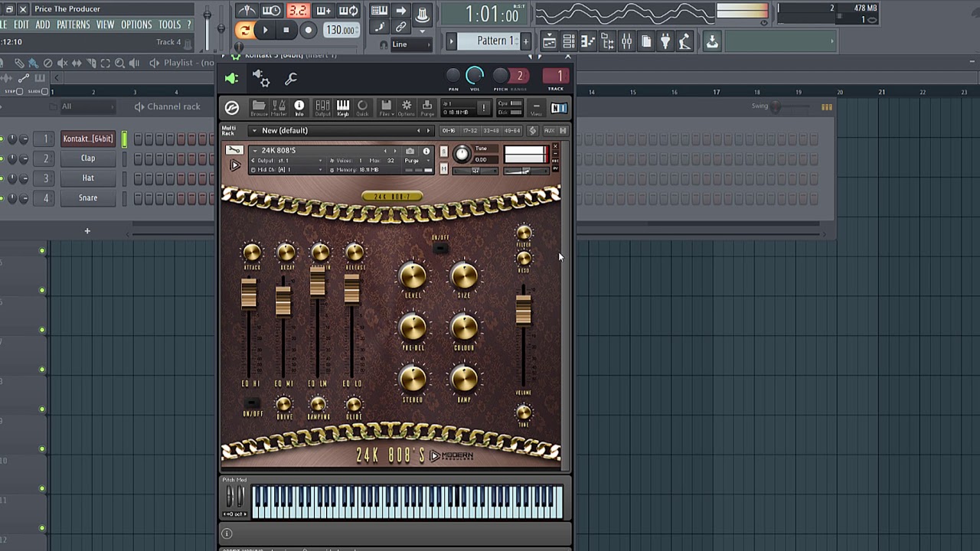Show the Kontakt Output mixer
980x551 pixels.
[322, 108]
